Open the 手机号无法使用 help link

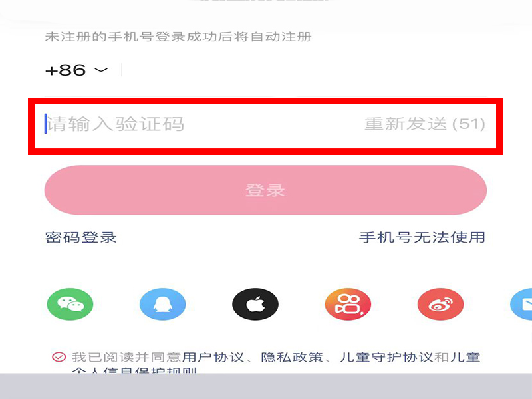(x=422, y=237)
